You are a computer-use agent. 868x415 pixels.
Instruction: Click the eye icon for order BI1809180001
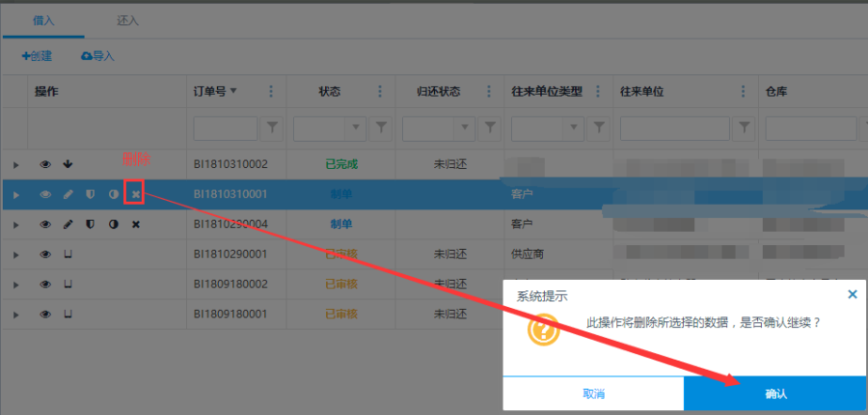coord(44,314)
